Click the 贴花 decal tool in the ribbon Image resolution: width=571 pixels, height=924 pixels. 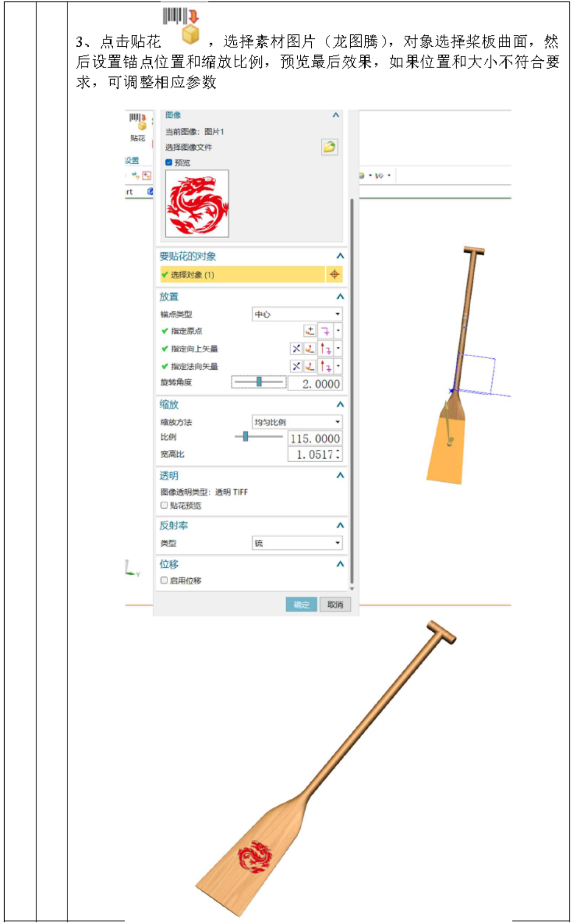point(138,127)
